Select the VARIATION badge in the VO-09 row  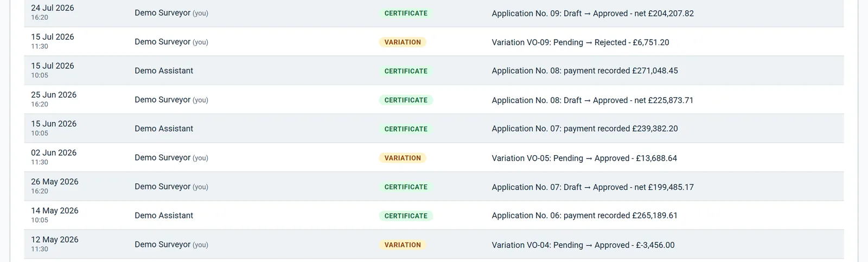pyautogui.click(x=403, y=42)
